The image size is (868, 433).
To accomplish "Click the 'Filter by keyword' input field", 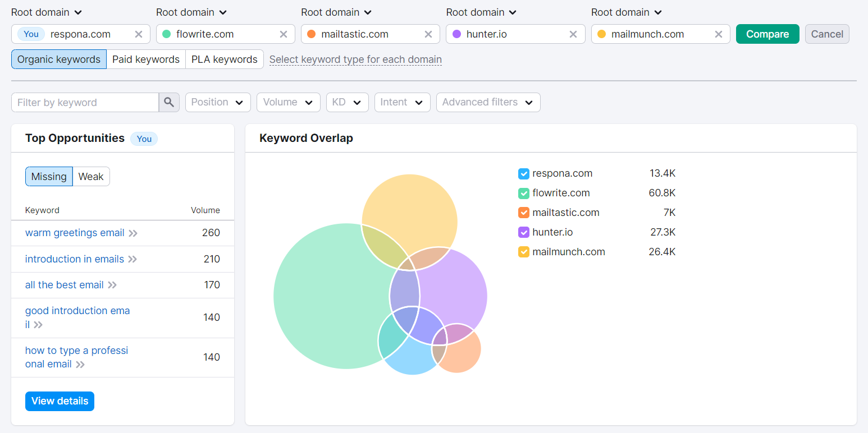I will click(x=84, y=102).
